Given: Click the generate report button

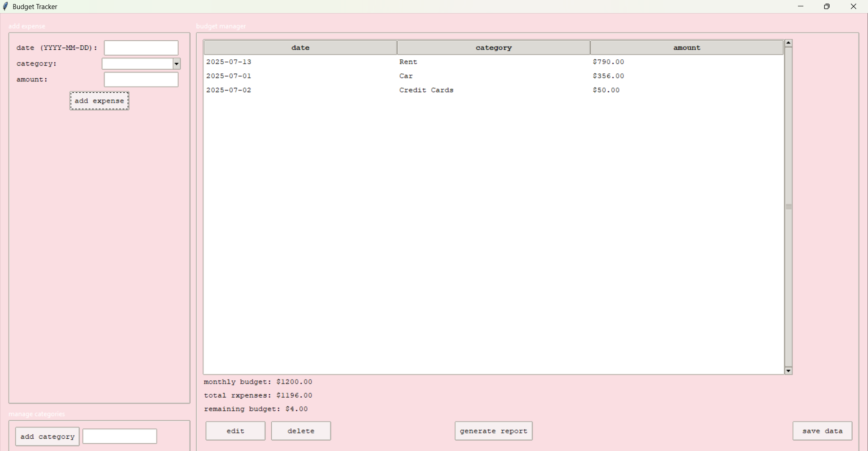Looking at the screenshot, I should click(x=494, y=431).
